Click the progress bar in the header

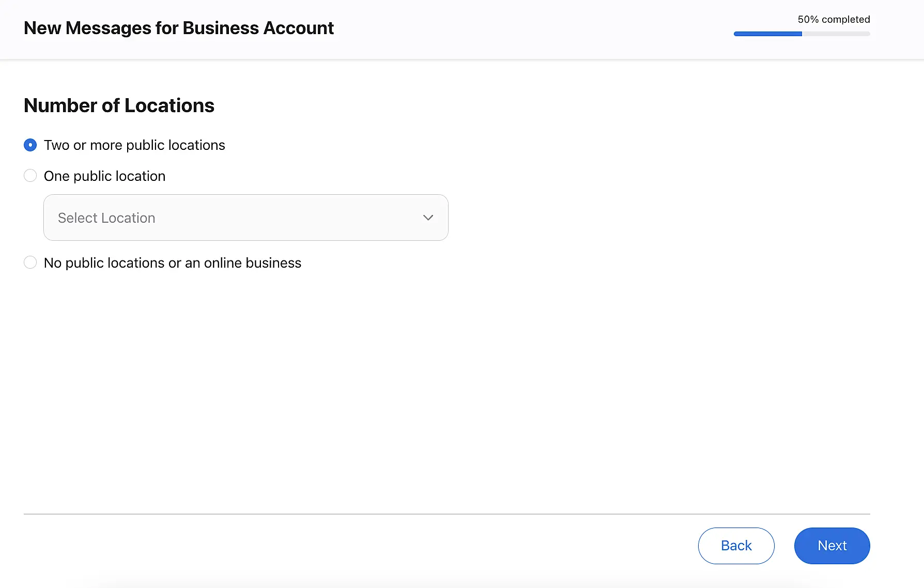click(x=802, y=34)
